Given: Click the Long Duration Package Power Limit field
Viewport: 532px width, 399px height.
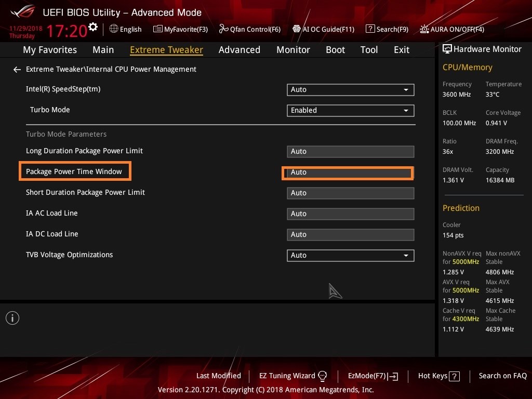Looking at the screenshot, I should pos(351,151).
